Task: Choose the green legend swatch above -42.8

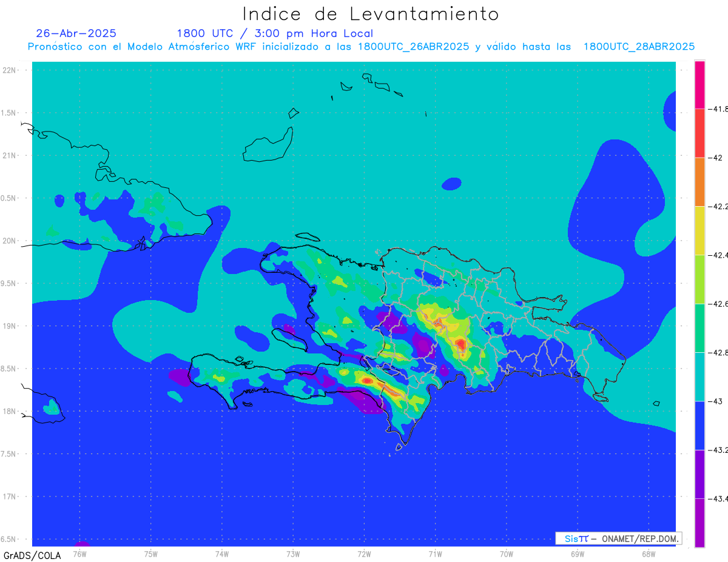Action: pyautogui.click(x=699, y=328)
